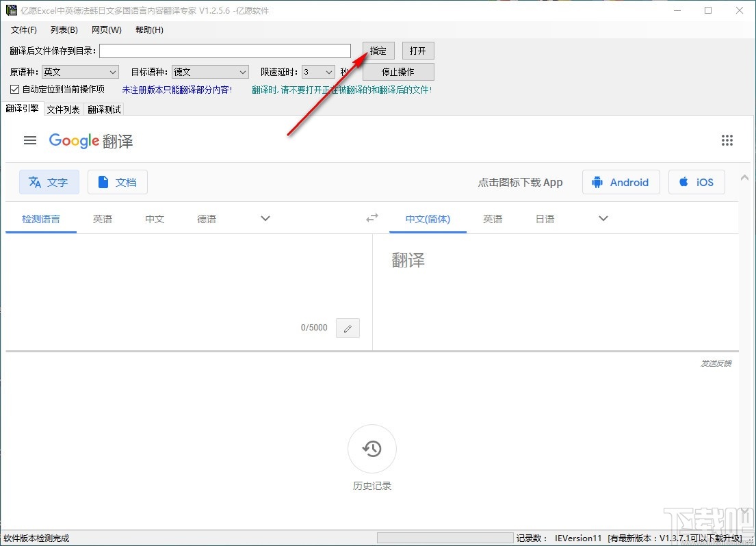Click the 指定 button

point(378,50)
